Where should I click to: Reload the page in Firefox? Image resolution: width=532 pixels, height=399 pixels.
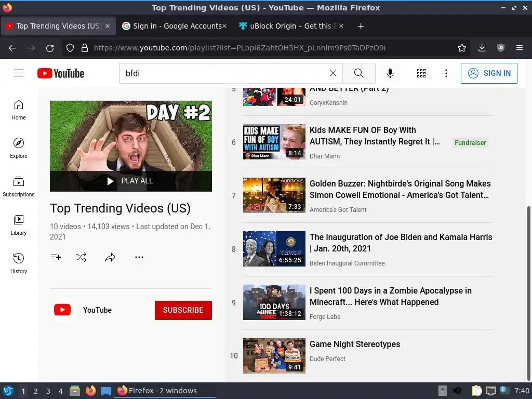(50, 48)
